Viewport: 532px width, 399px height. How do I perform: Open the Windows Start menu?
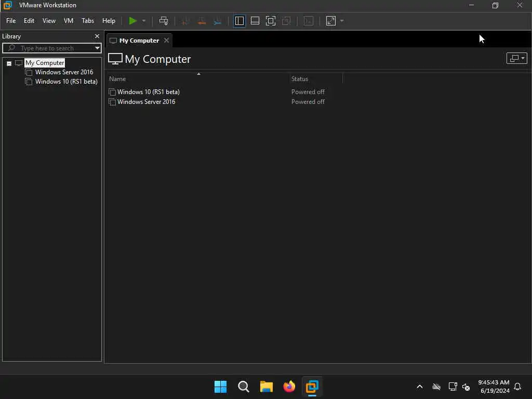point(220,387)
